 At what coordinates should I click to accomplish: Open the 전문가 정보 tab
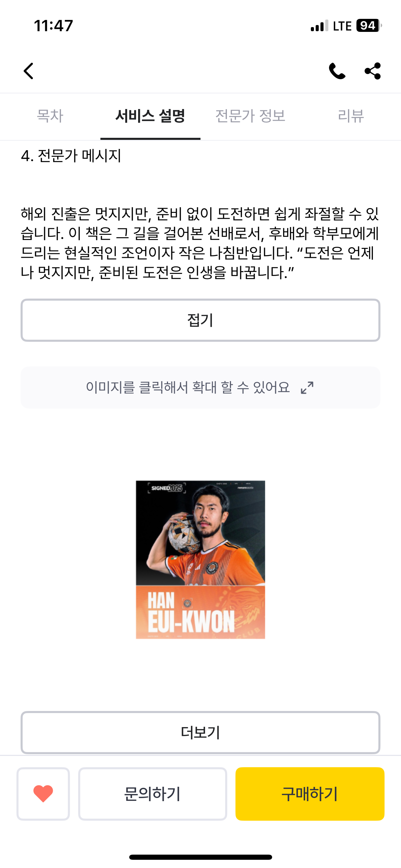[250, 116]
